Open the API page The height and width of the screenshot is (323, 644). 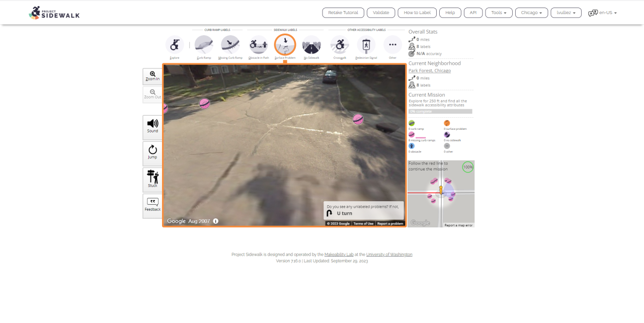coord(473,13)
